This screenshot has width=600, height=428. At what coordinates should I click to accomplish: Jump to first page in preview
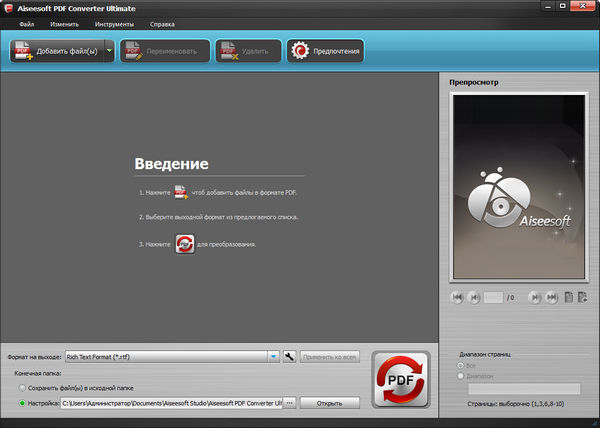click(458, 297)
